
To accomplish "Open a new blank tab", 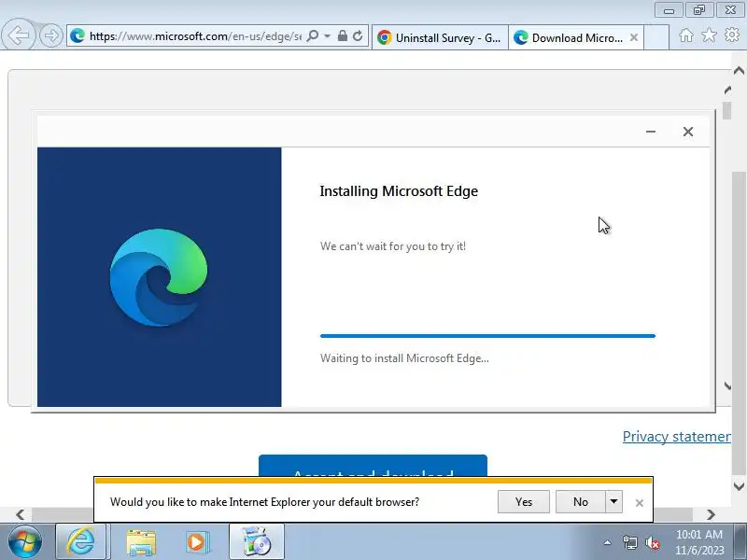I will (x=656, y=37).
